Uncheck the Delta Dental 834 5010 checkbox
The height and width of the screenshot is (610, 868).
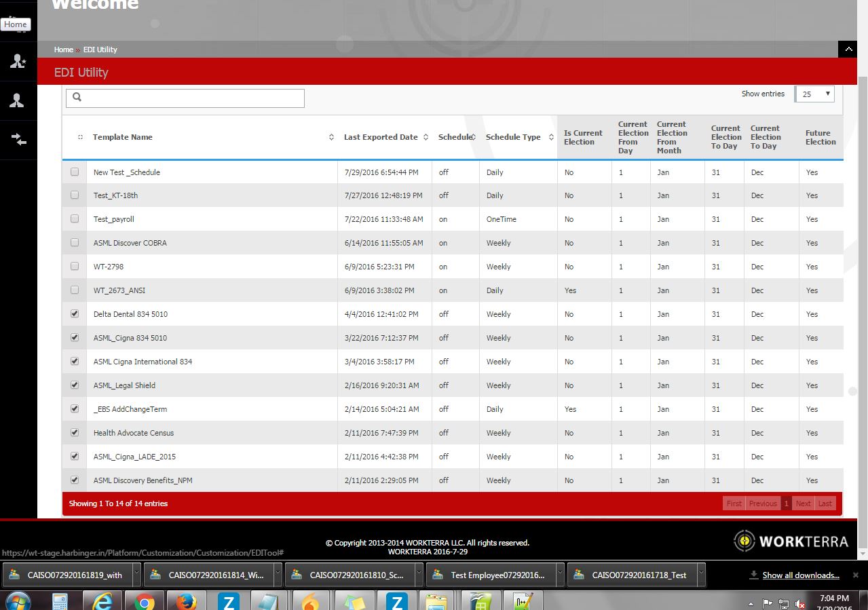click(75, 314)
